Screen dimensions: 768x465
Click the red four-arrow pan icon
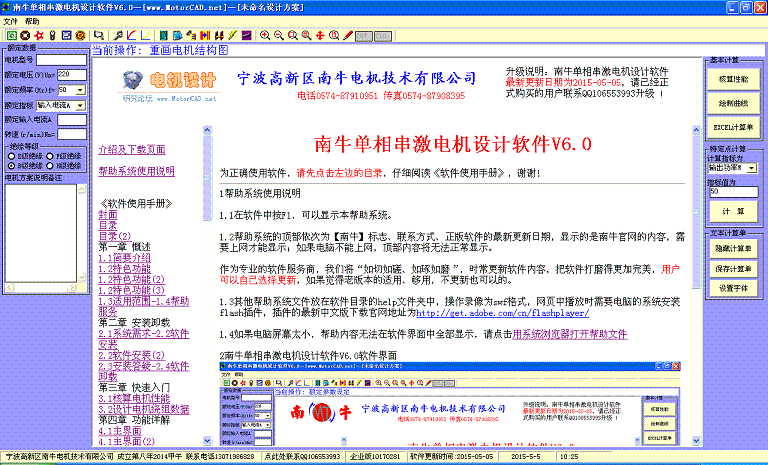point(319,35)
